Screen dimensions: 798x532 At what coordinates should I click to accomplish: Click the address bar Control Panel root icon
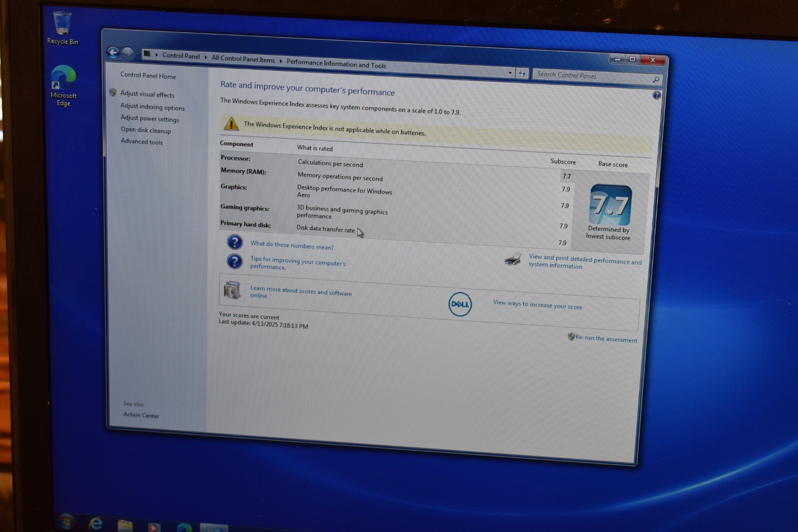coord(147,53)
